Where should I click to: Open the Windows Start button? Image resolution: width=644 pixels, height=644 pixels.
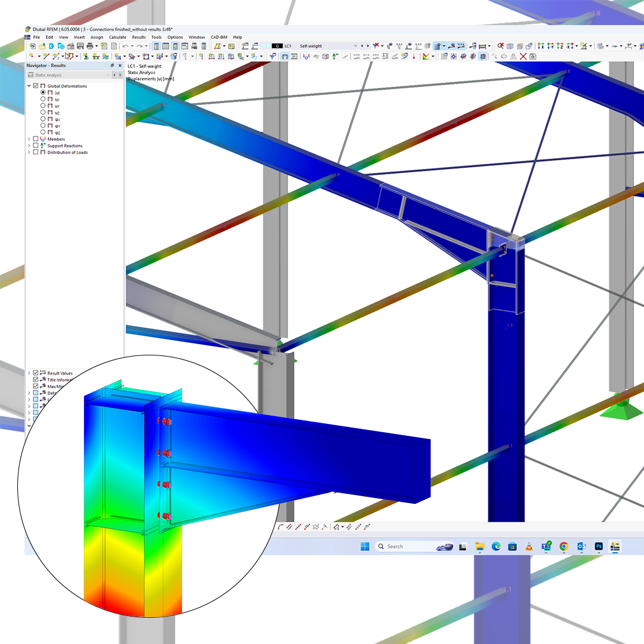(365, 546)
